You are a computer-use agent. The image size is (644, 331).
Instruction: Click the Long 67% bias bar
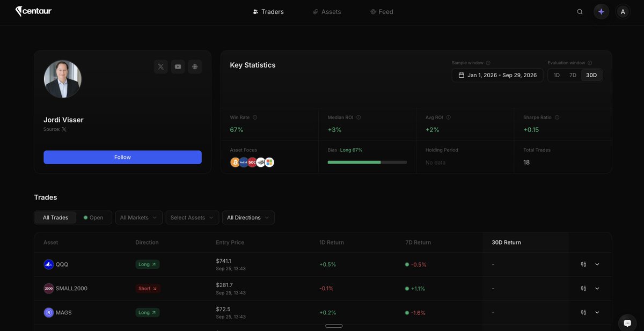click(x=367, y=162)
